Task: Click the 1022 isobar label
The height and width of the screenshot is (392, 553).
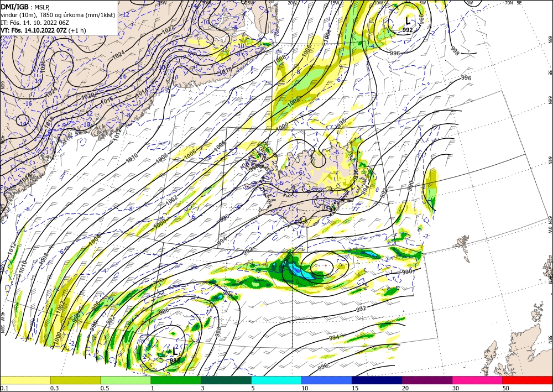Action: [168, 30]
